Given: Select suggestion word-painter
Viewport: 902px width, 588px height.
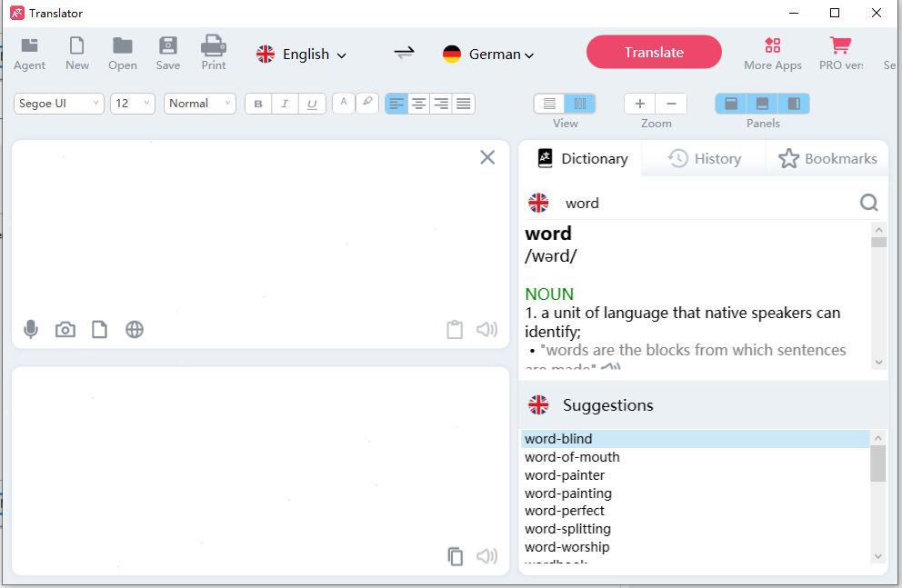Looking at the screenshot, I should pos(695,475).
